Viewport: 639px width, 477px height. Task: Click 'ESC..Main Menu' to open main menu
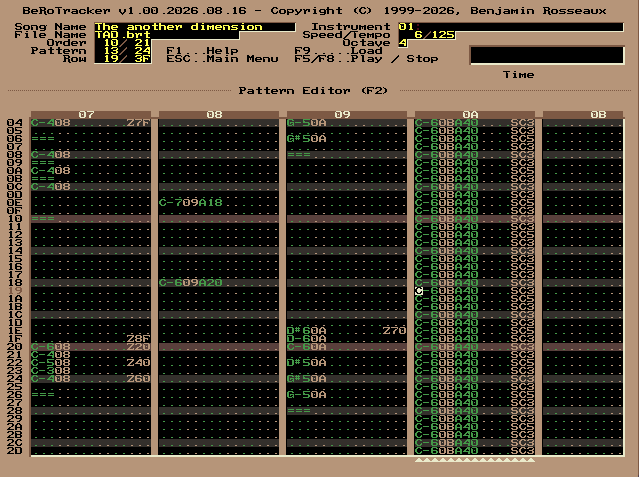223,59
